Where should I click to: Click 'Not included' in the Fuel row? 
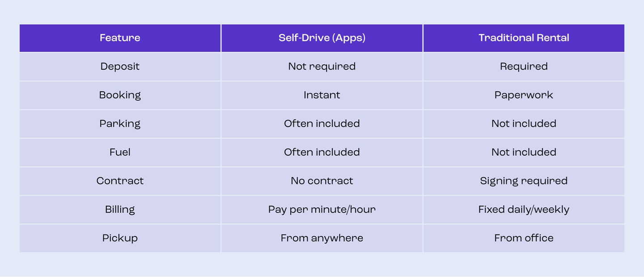524,153
